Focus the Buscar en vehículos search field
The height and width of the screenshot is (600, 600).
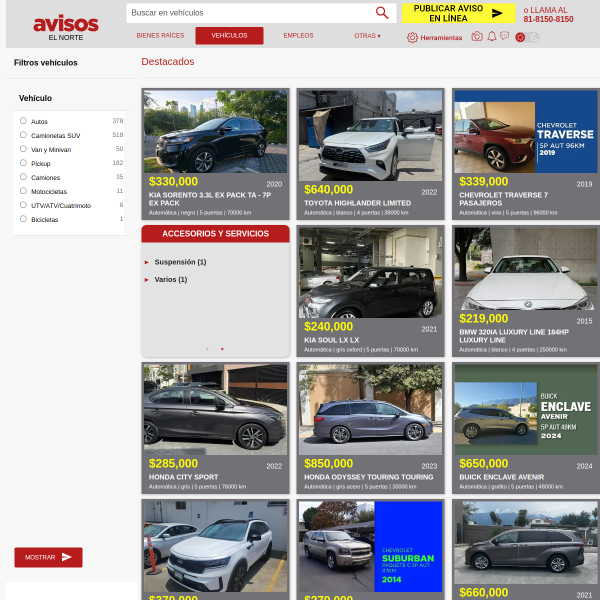pyautogui.click(x=251, y=13)
